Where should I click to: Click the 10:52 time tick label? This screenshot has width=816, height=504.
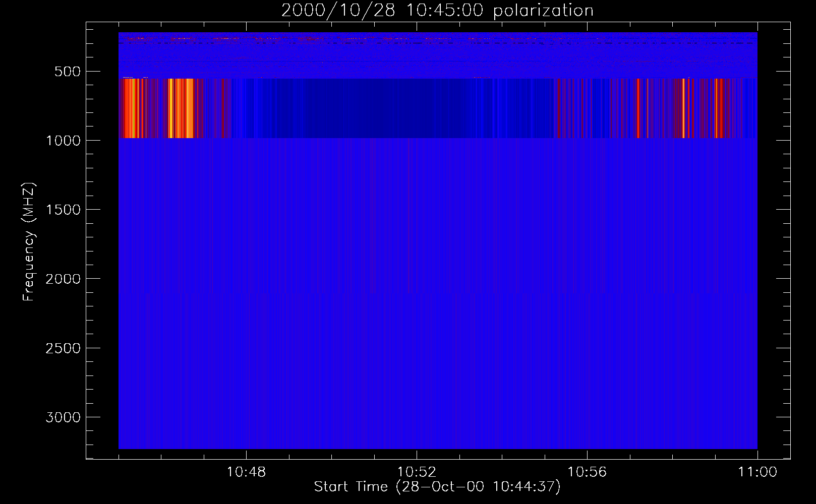(x=417, y=472)
